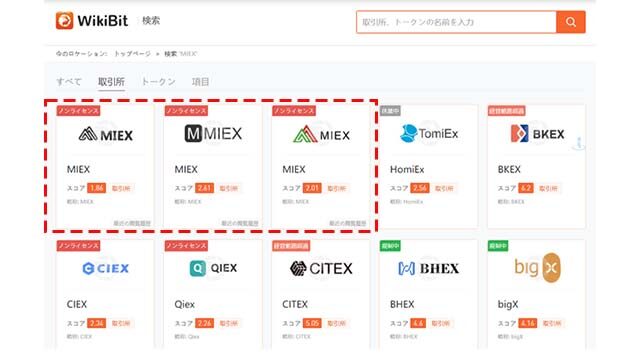Click the MIEX name above score 2.01
The image size is (640, 360).
pyautogui.click(x=293, y=169)
